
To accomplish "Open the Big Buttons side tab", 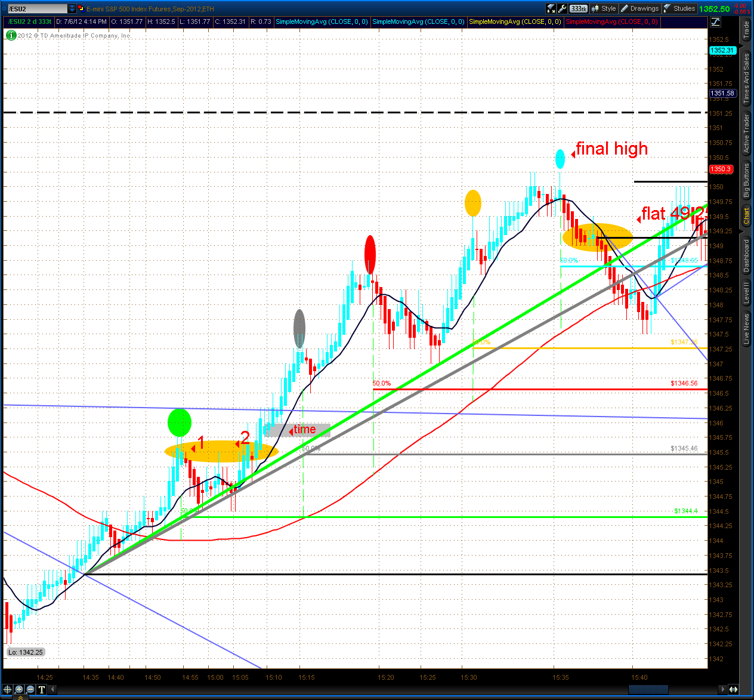I will tap(746, 180).
